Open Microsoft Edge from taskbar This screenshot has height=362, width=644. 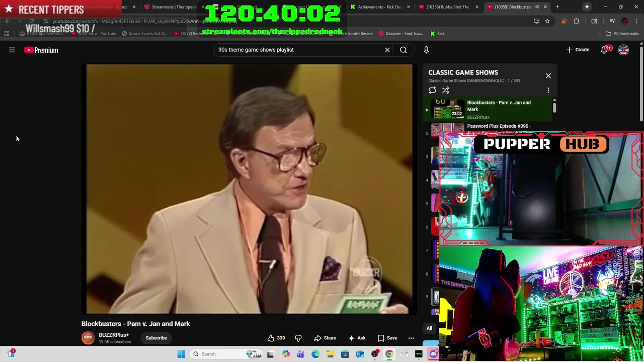point(315,354)
